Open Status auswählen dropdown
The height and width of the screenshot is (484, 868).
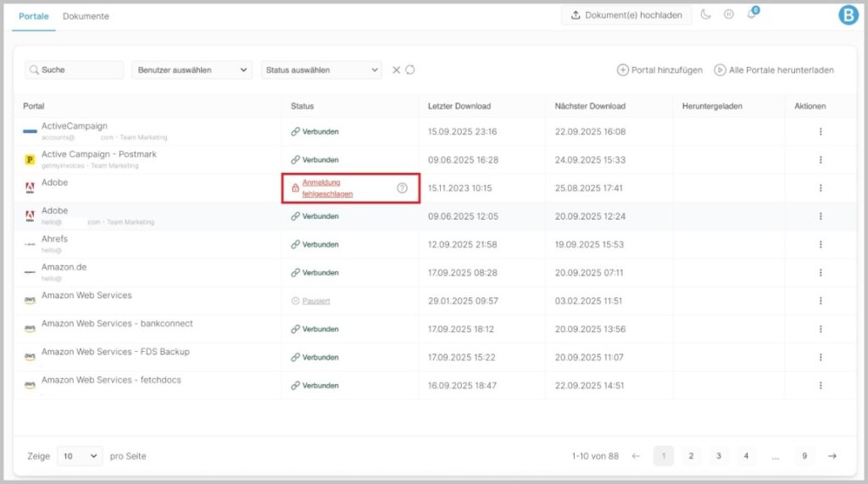click(x=321, y=70)
